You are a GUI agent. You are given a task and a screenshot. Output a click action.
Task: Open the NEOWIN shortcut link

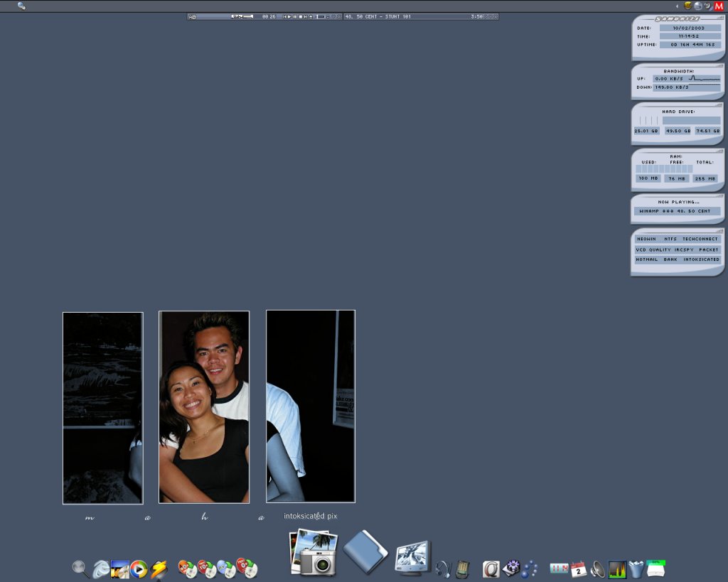point(646,239)
